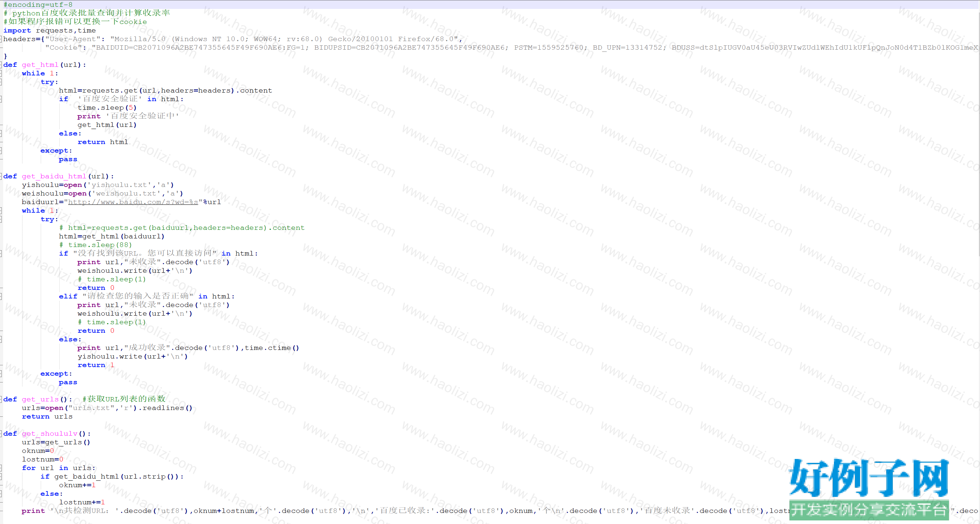Click the time.ctime() call

(x=272, y=348)
